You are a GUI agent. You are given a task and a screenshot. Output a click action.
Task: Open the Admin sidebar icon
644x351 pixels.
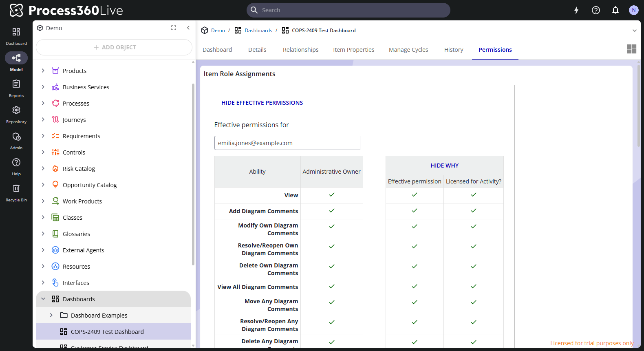point(16,140)
